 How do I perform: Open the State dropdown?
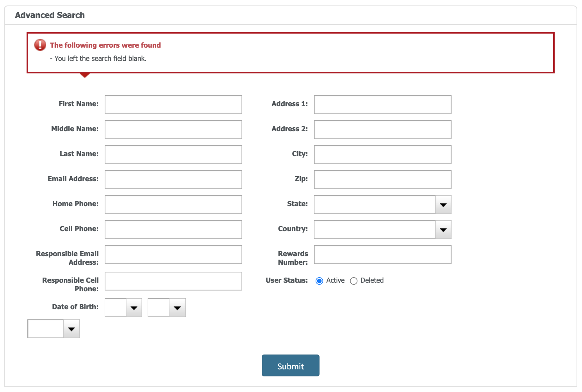[x=383, y=205]
